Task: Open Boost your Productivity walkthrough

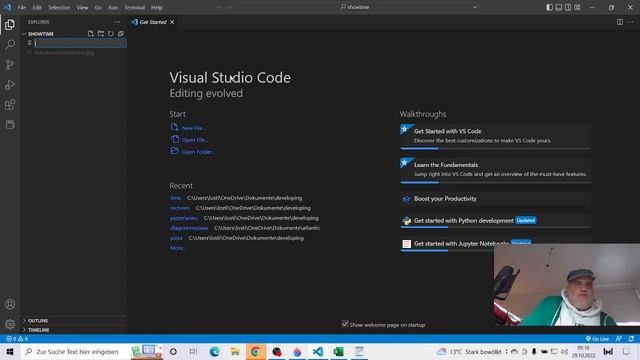Action: [x=496, y=199]
